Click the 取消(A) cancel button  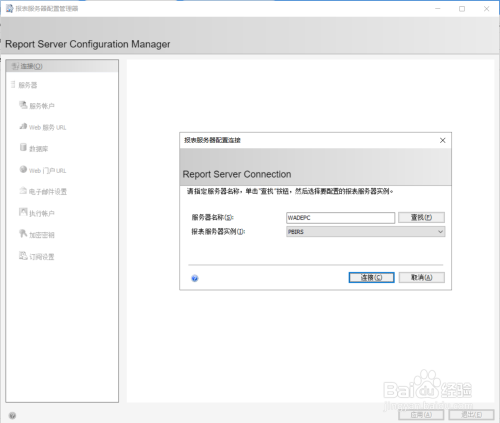pyautogui.click(x=422, y=277)
